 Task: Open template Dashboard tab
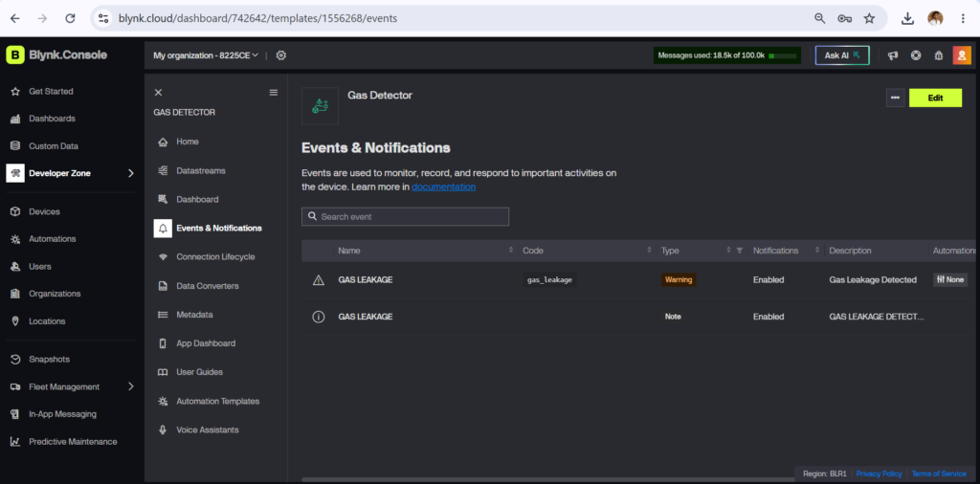(x=197, y=199)
